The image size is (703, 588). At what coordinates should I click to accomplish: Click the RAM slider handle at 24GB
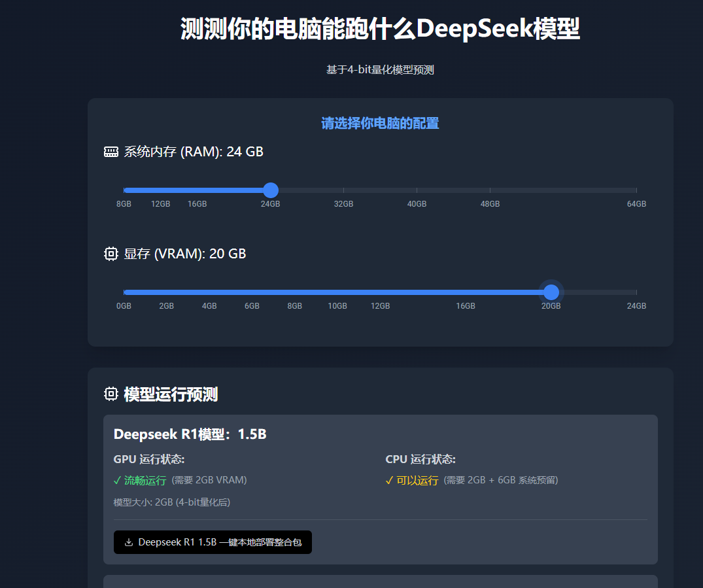tap(270, 190)
